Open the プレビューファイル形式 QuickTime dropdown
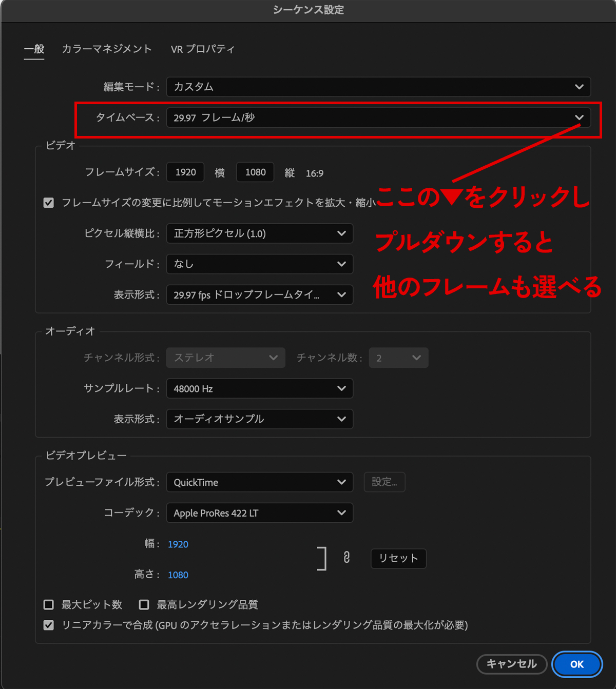Image resolution: width=616 pixels, height=689 pixels. 259,482
